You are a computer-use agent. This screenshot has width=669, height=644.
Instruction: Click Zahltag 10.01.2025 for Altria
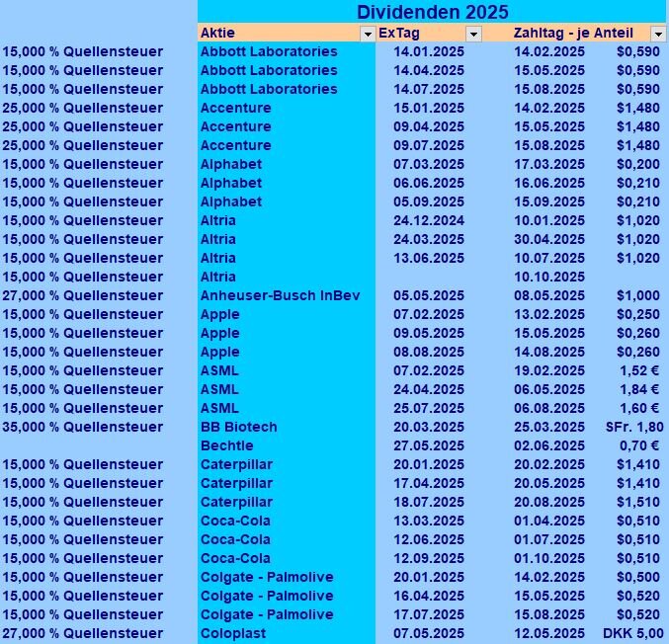549,220
